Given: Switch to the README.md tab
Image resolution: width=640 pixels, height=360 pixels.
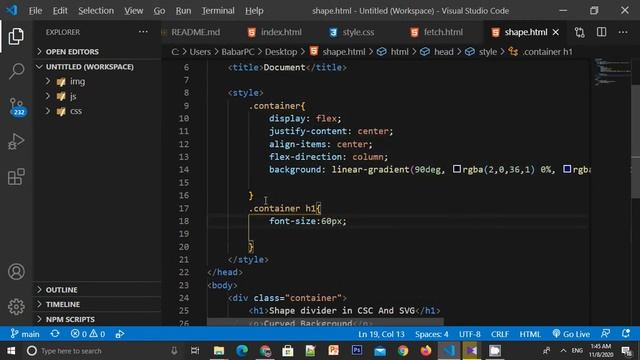Looking at the screenshot, I should pyautogui.click(x=195, y=32).
